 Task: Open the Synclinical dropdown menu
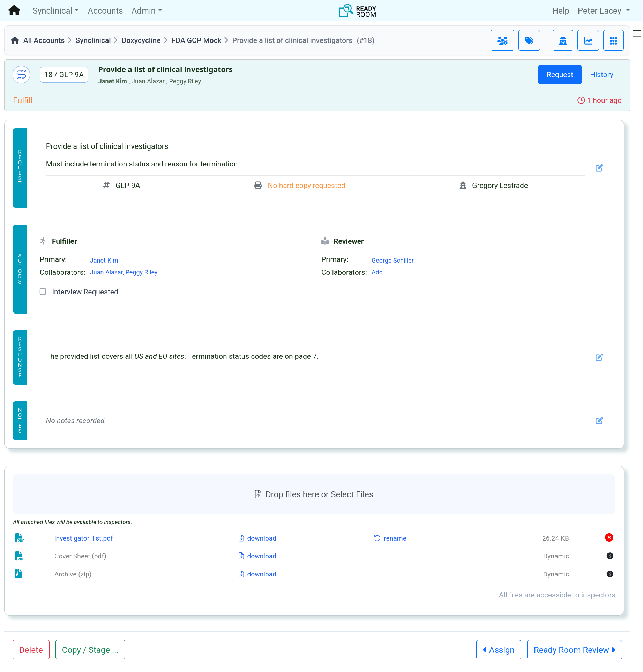click(x=56, y=10)
